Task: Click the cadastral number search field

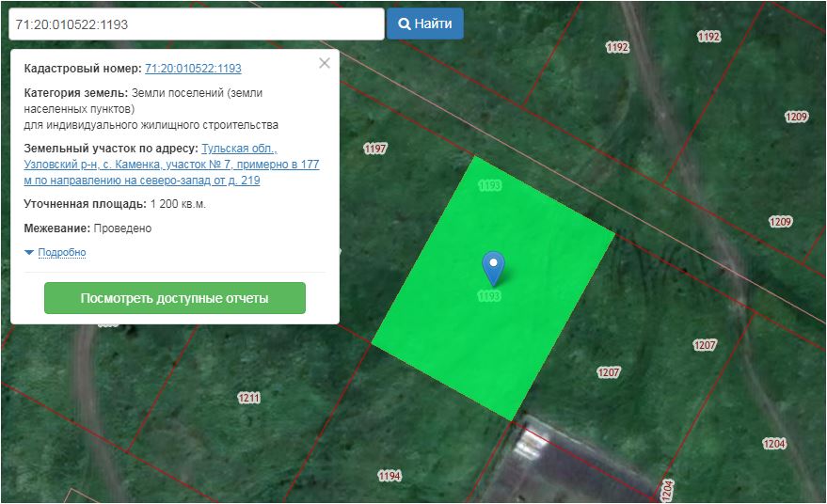Action: tap(196, 24)
